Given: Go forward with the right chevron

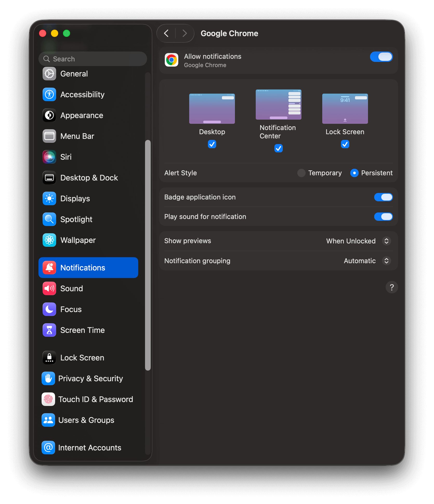Looking at the screenshot, I should coord(185,33).
